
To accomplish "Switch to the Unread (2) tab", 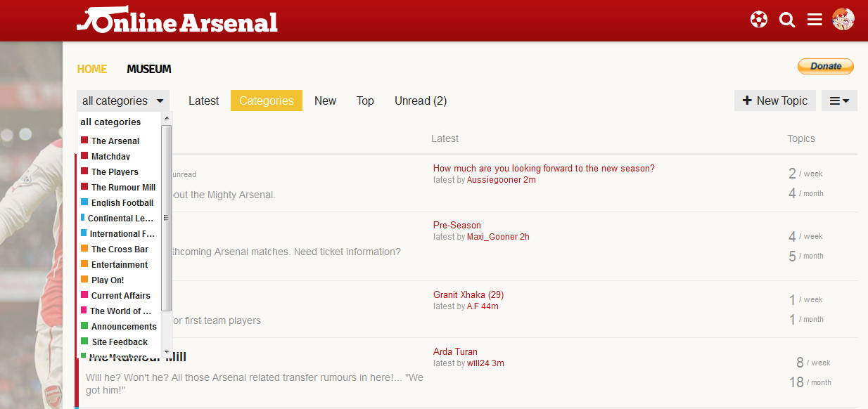I will 421,100.
